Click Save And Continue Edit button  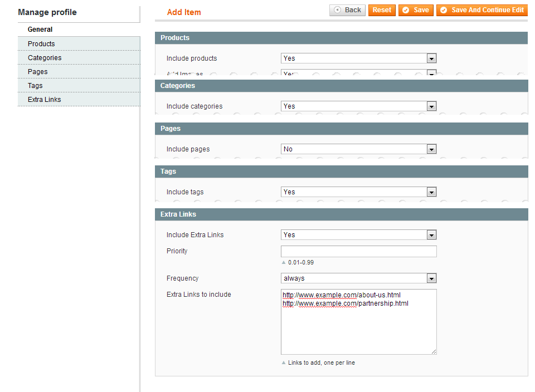click(x=481, y=10)
